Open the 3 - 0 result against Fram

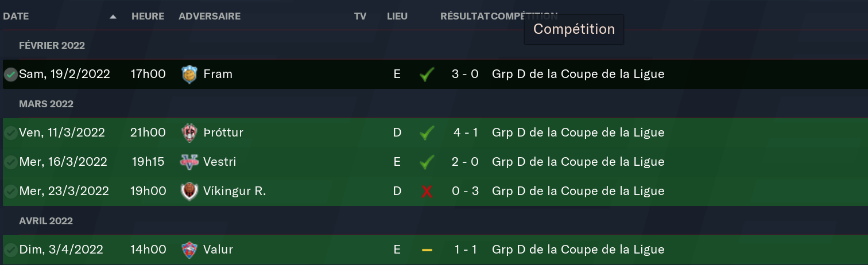coord(465,75)
